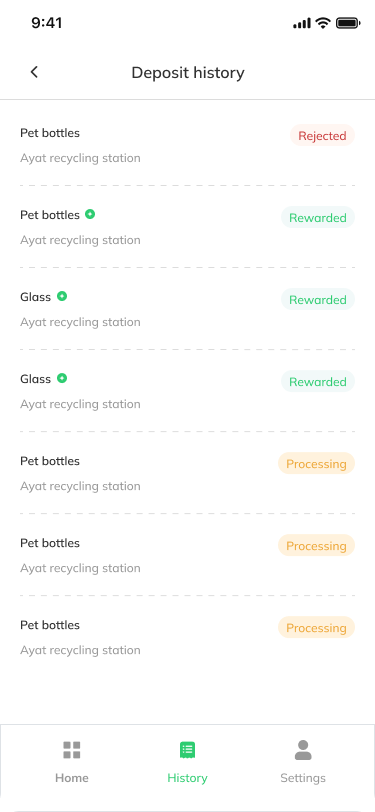Switch to the Home tab label
Viewport: 375px width, 812px height.
pos(71,778)
